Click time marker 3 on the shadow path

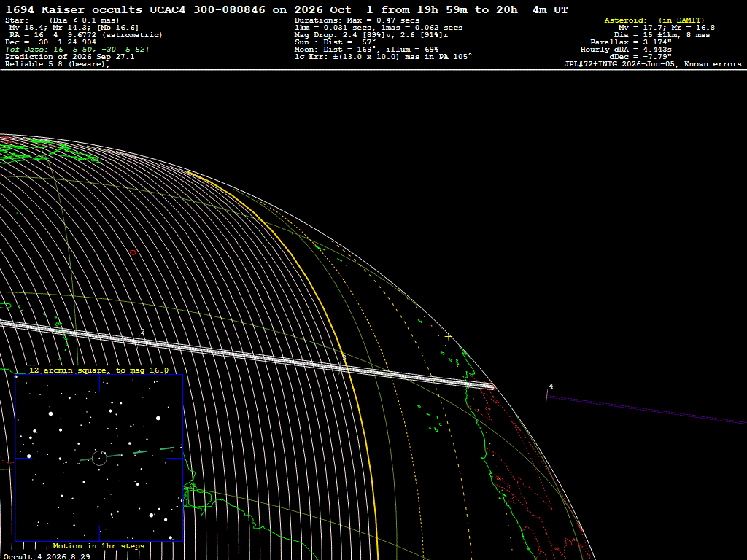pos(344,357)
